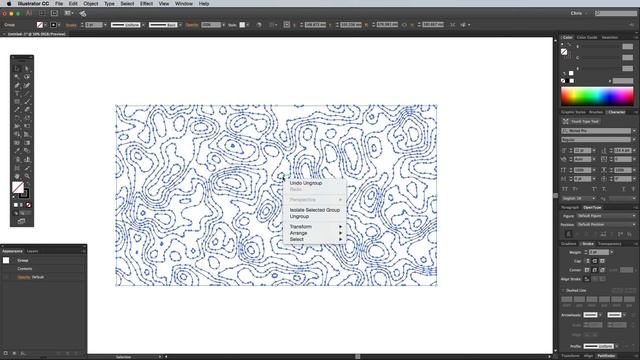Open the OpenType Position dropdown
Viewport: 640px width, 360px height.
point(606,224)
